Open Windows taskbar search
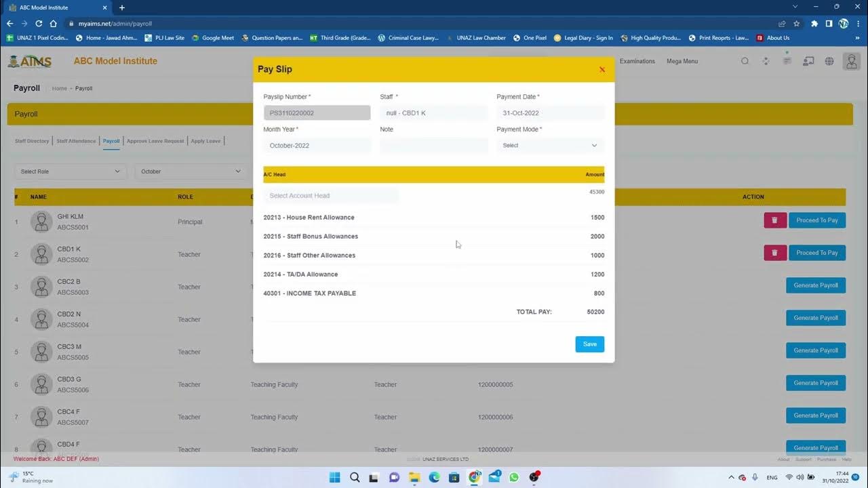The width and height of the screenshot is (868, 488). 355,477
